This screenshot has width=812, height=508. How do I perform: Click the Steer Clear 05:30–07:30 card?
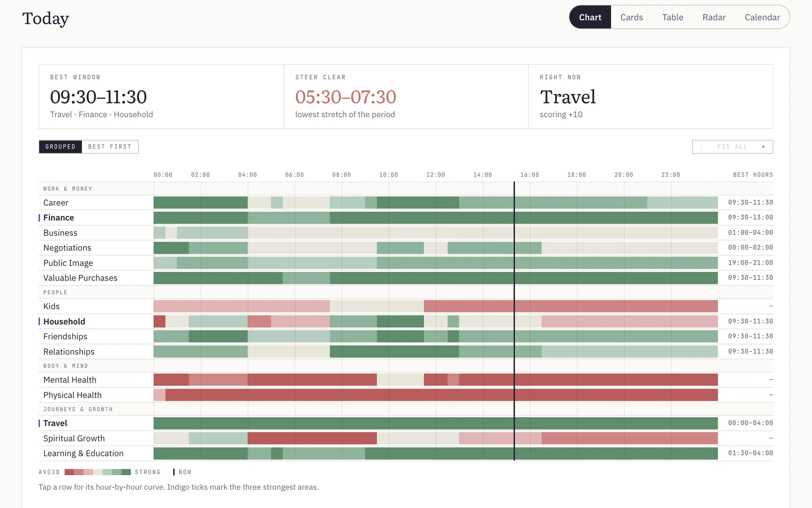(x=406, y=97)
